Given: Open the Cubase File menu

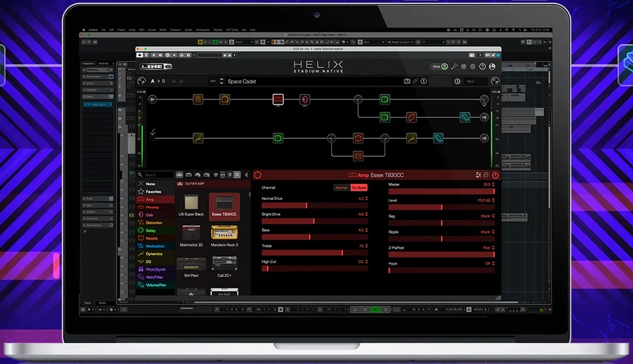Looking at the screenshot, I should 103,30.
